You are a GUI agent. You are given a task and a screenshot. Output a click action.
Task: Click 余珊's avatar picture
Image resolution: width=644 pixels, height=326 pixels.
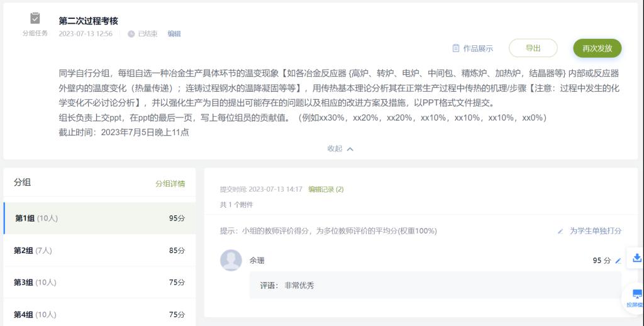pyautogui.click(x=231, y=261)
